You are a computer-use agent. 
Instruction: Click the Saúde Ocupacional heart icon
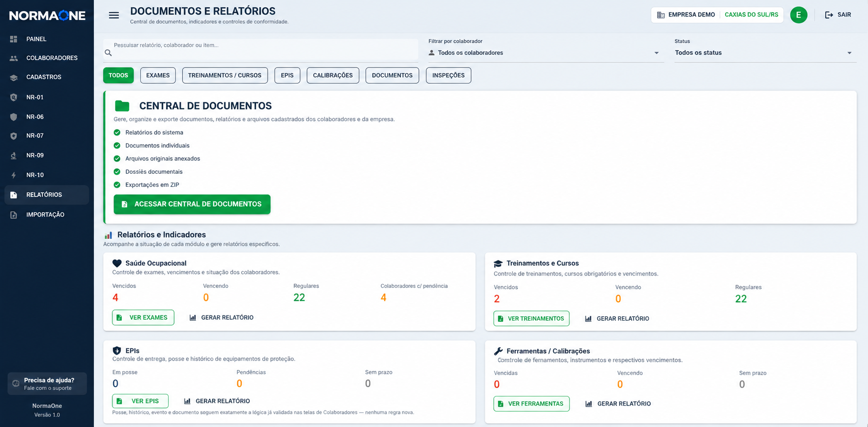(x=117, y=263)
